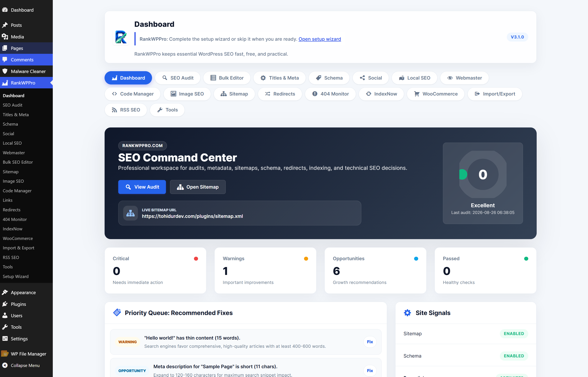
Task: Click the Posts pushpin icon in sidebar
Action: (5, 25)
